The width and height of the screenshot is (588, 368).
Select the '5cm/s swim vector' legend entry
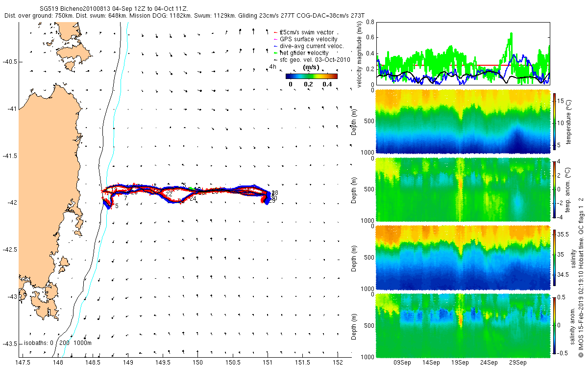[x=307, y=32]
